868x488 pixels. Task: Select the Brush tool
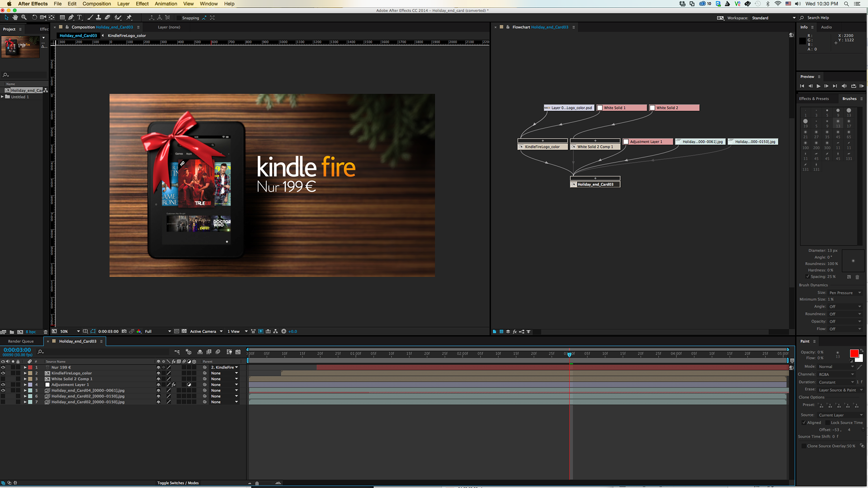click(x=90, y=18)
